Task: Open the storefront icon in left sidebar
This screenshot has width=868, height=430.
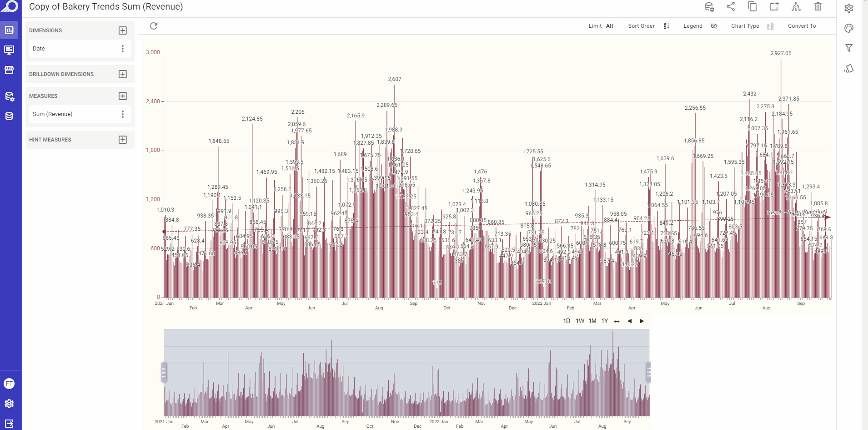Action: 9,70
